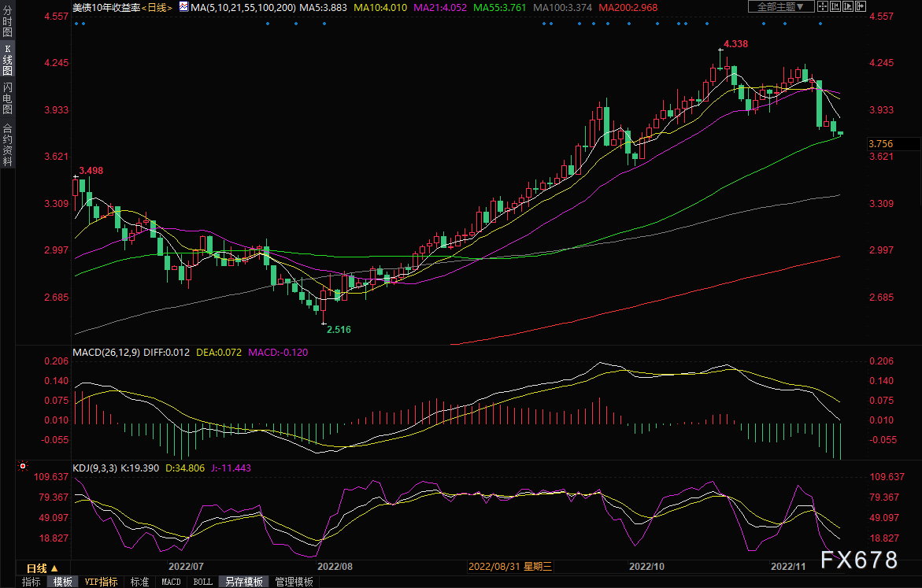This screenshot has width=922, height=588.
Task: Choose the BOLL template button
Action: pos(202,582)
